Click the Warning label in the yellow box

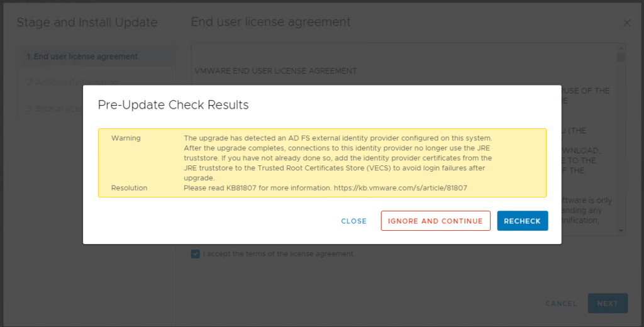coord(126,138)
